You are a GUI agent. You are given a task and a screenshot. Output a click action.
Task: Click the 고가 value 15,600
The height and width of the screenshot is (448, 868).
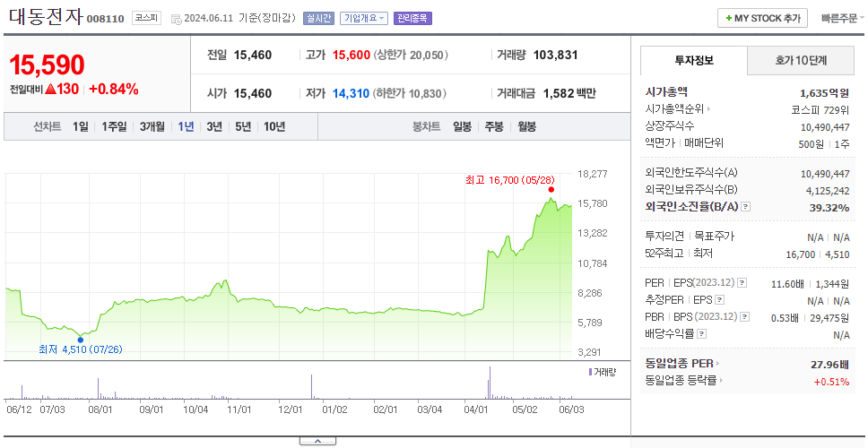[351, 56]
